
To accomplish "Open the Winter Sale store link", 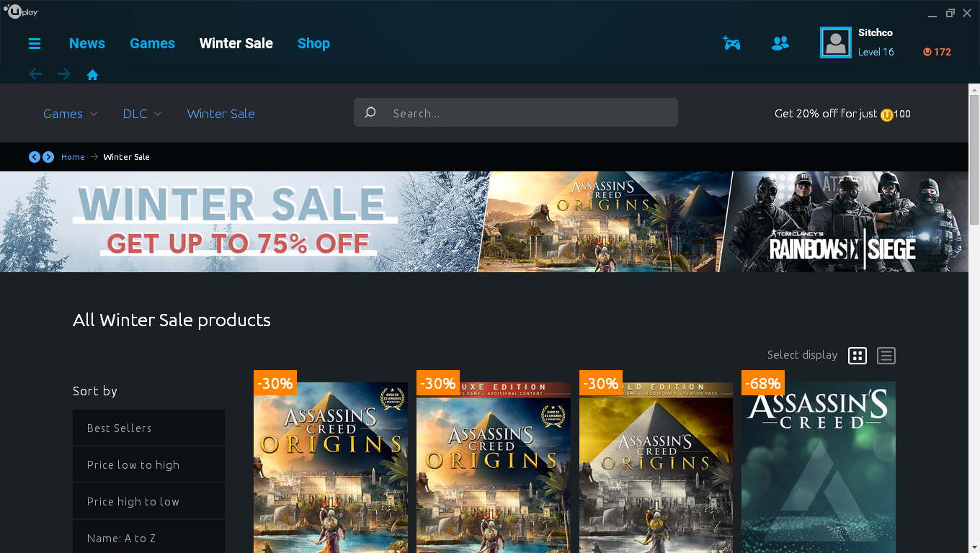I will [220, 114].
